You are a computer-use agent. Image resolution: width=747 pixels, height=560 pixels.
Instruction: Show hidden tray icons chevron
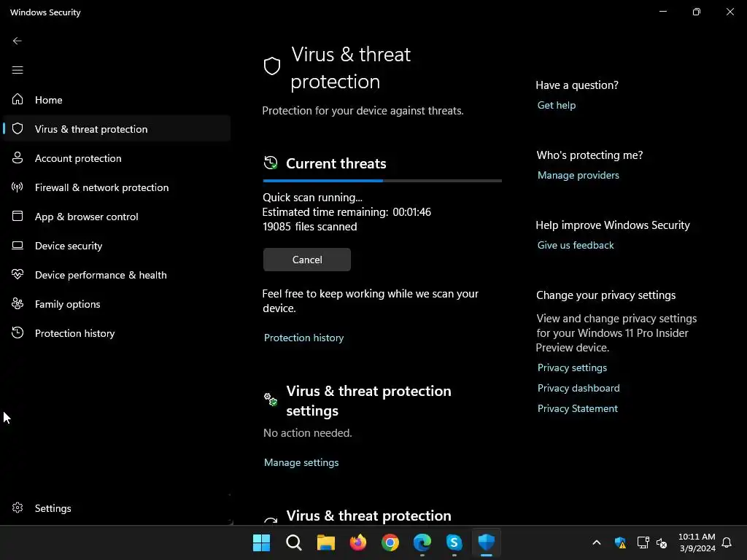pos(597,542)
